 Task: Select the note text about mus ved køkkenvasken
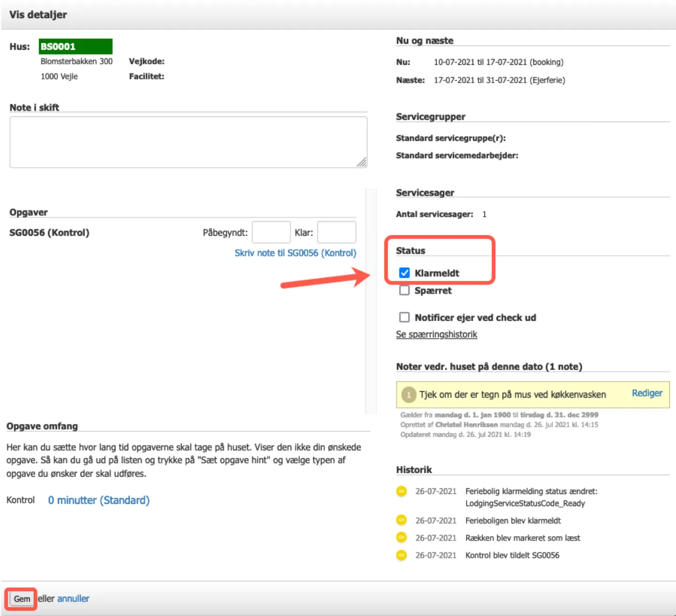point(513,395)
